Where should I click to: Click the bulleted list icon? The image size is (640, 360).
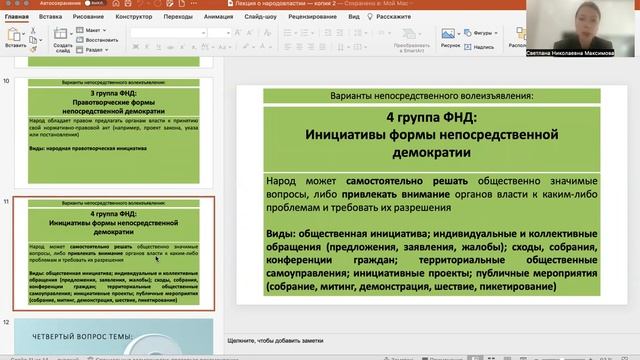click(287, 33)
